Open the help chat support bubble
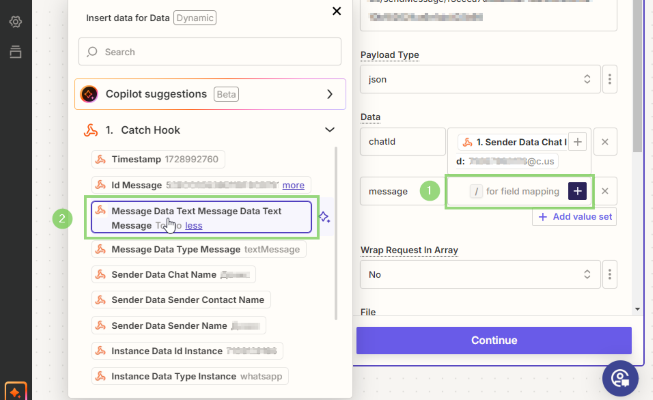653x400 pixels. click(x=621, y=377)
